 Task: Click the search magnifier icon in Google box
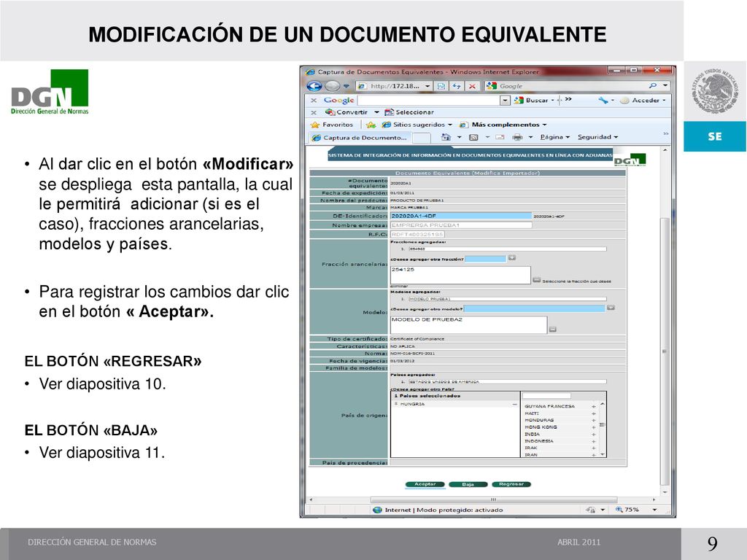(x=653, y=86)
